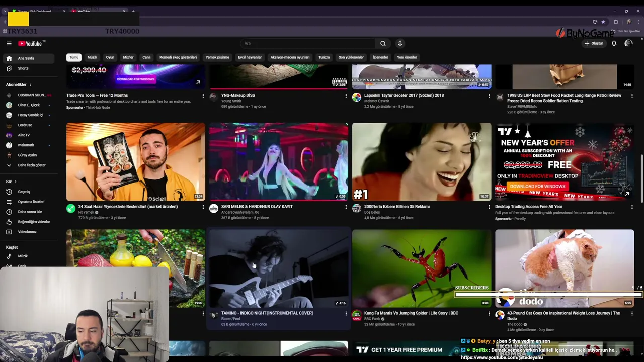Select the Mix'ler filter chip

coord(128,57)
